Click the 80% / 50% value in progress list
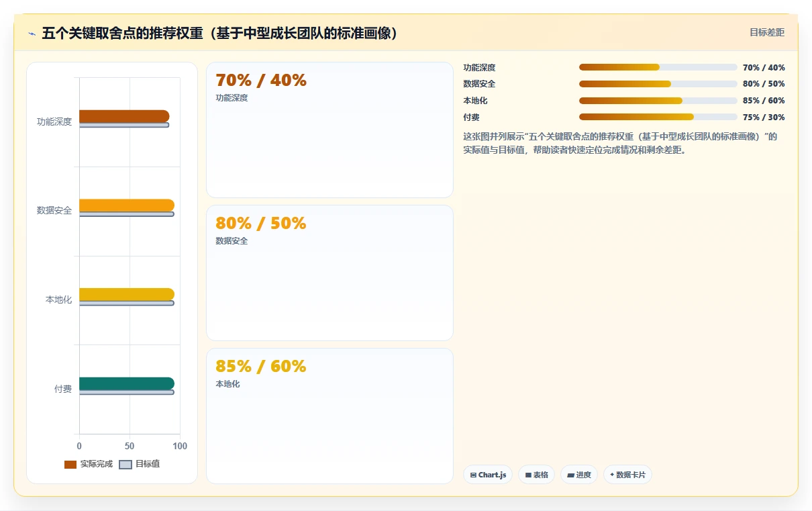 [x=764, y=84]
